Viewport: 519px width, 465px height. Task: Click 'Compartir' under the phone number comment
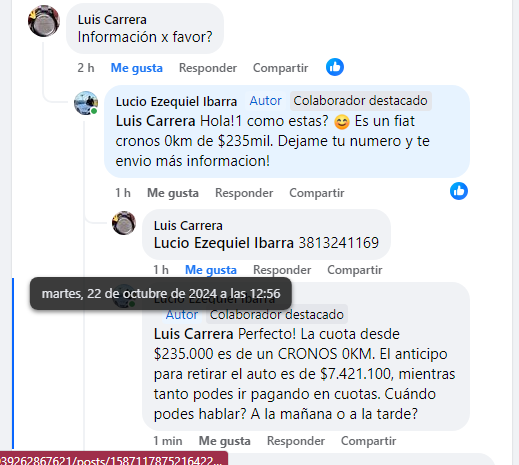click(355, 270)
